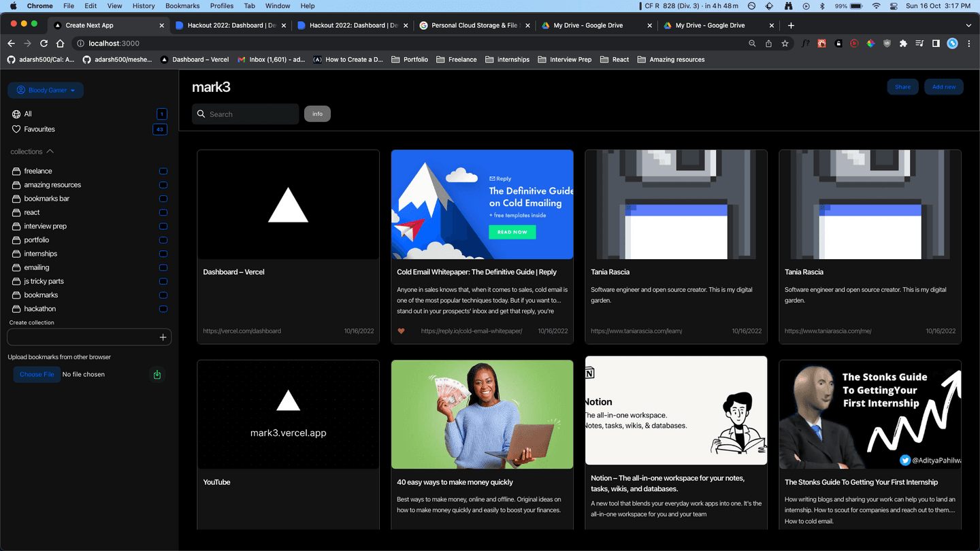The image size is (980, 551).
Task: Tick the checkbox beside bookmarks bar
Action: tap(163, 199)
